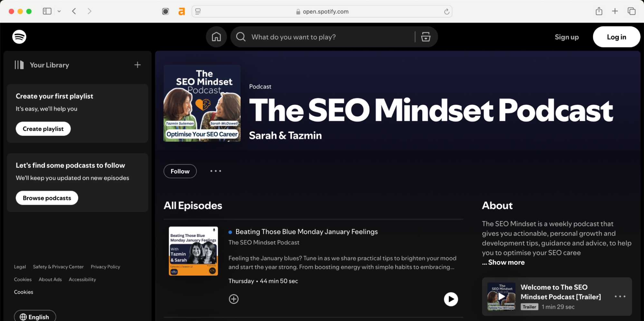Image resolution: width=644 pixels, height=321 pixels.
Task: Open the reader/page menu icon in address bar
Action: 198,12
